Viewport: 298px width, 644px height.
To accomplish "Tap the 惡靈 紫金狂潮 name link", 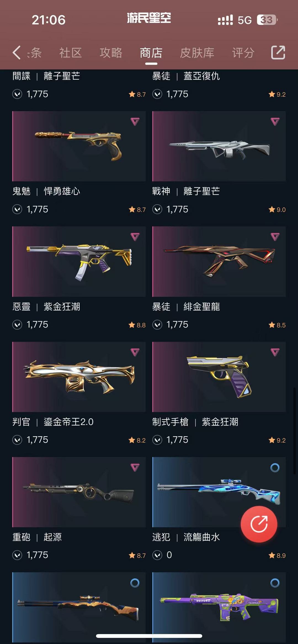I will pos(46,306).
